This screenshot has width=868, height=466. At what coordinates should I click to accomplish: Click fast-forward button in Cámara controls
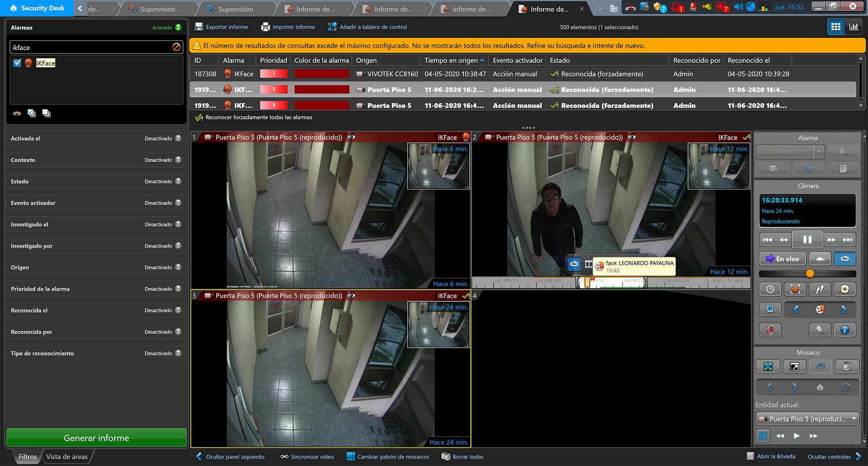831,240
